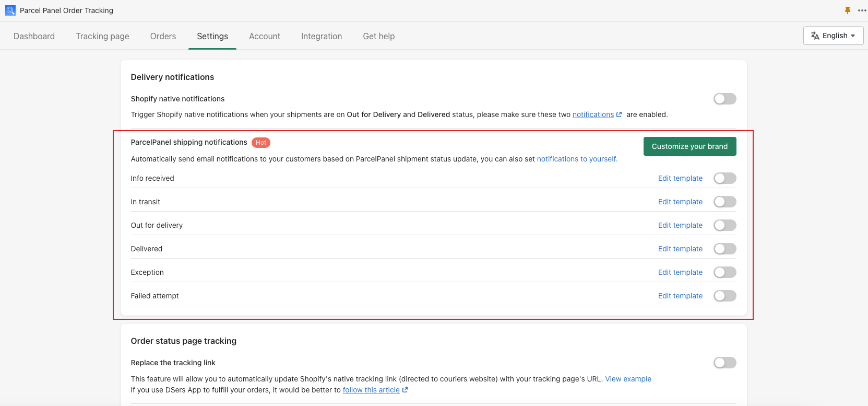Image resolution: width=868 pixels, height=406 pixels.
Task: Turn on Out for delivery notification
Action: 724,225
